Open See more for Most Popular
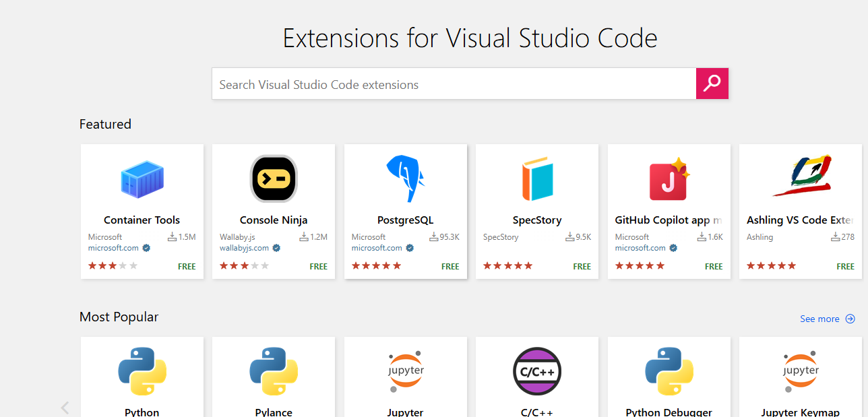The width and height of the screenshot is (868, 417). [x=819, y=319]
